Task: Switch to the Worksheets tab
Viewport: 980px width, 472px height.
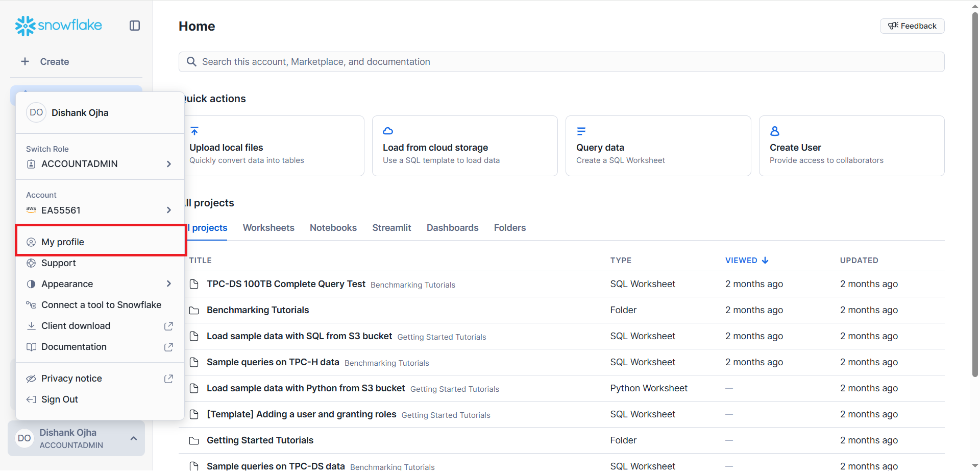Action: 268,228
